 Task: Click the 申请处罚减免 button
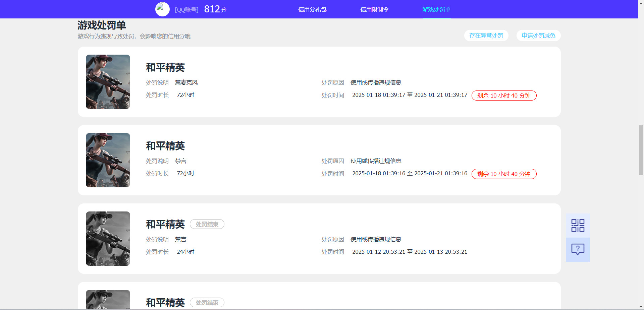538,36
